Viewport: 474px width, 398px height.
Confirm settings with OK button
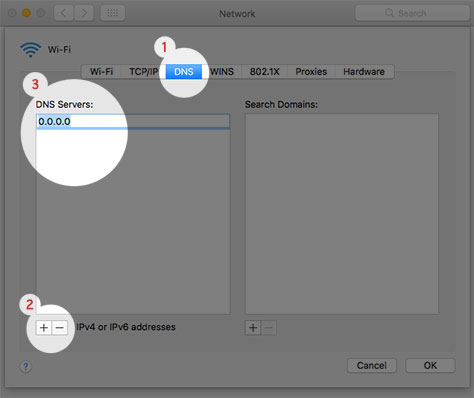point(430,366)
